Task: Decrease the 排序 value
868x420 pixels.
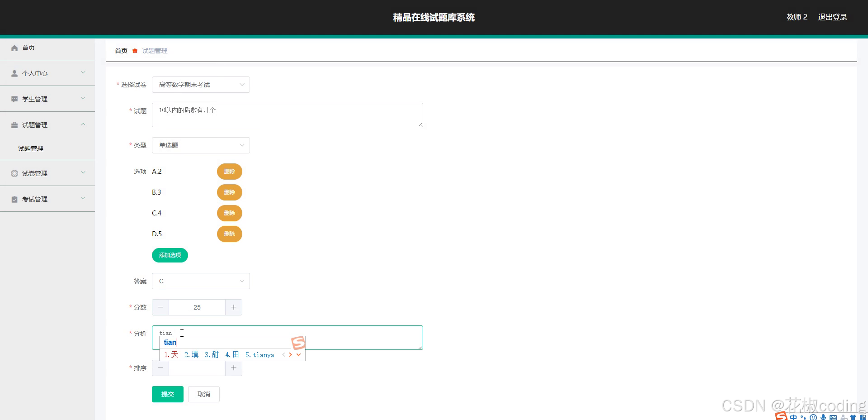Action: (x=160, y=368)
